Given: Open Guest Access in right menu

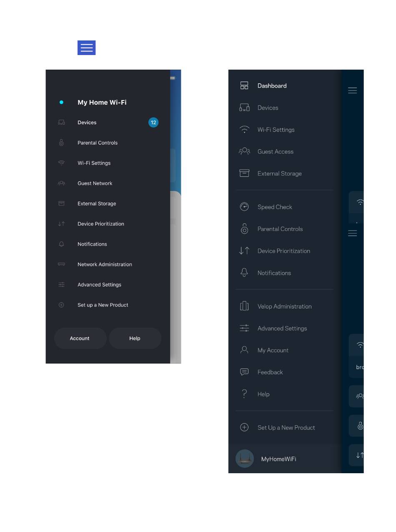Looking at the screenshot, I should point(276,152).
